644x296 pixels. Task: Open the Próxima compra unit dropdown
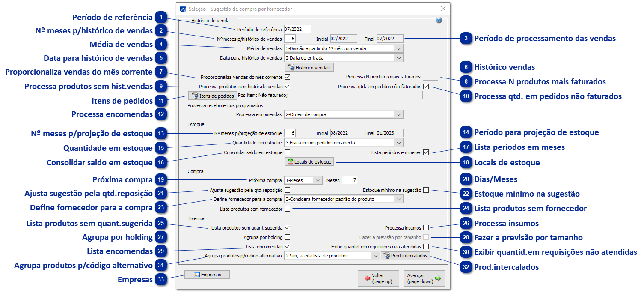pyautogui.click(x=318, y=180)
